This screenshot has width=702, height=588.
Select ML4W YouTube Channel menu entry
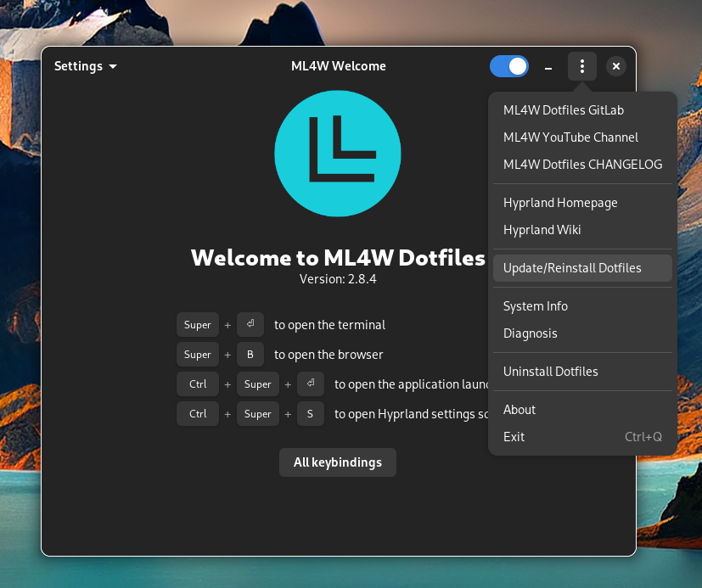(x=570, y=137)
